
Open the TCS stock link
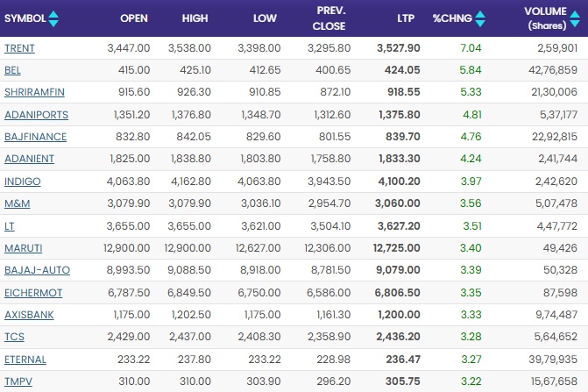[x=14, y=338]
